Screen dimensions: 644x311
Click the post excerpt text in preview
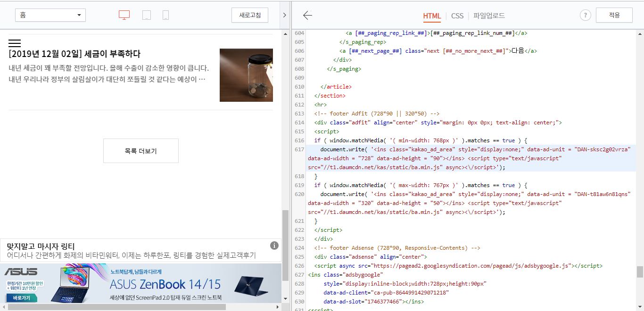(x=108, y=74)
